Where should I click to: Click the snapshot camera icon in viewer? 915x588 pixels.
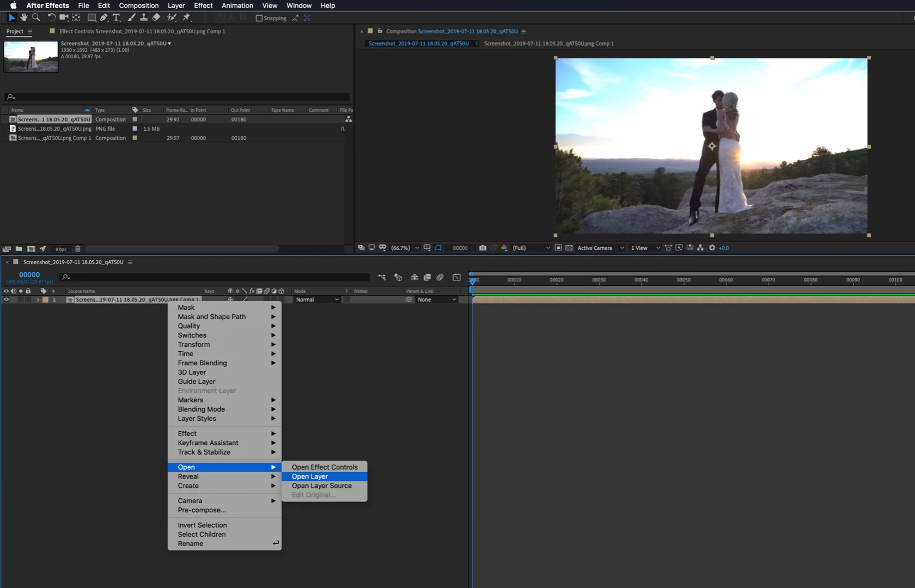483,248
